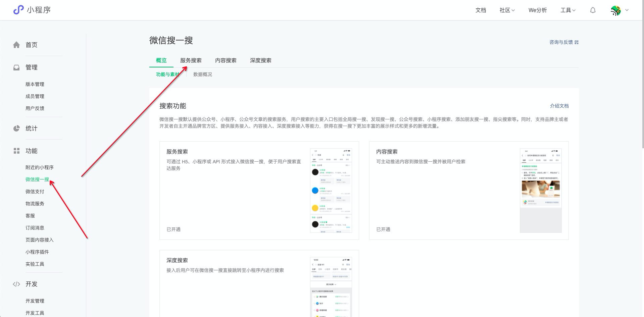The width and height of the screenshot is (644, 317).
Task: Click the Mini Program logo icon
Action: (18, 10)
